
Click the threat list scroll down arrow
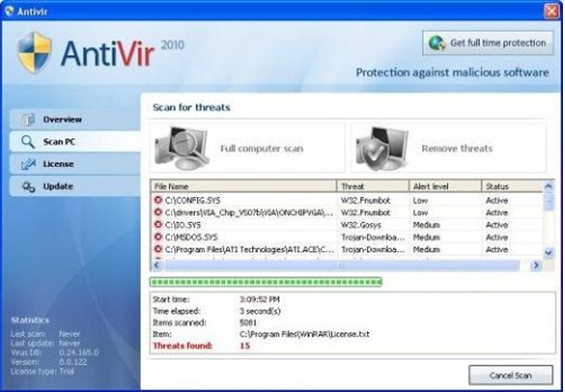(x=548, y=253)
